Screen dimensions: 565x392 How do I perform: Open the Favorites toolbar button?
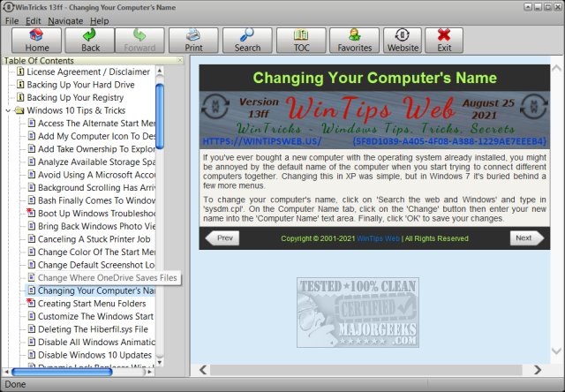(355, 41)
